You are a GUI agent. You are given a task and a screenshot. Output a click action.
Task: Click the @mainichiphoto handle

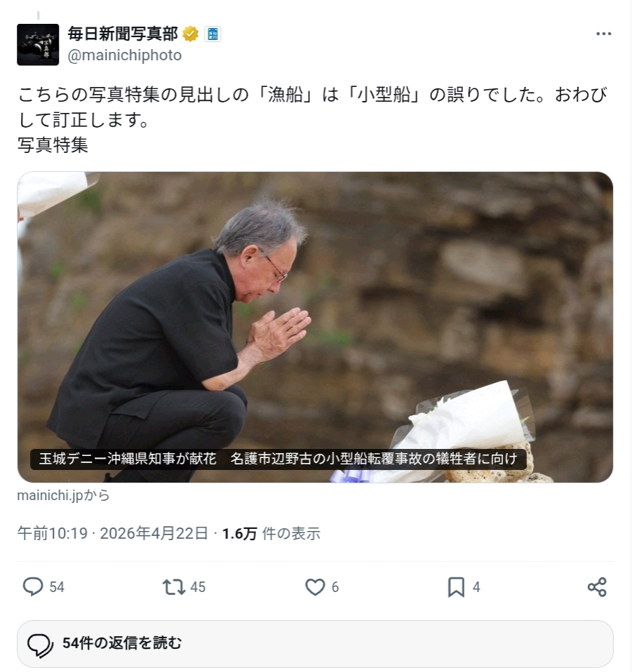pos(124,55)
